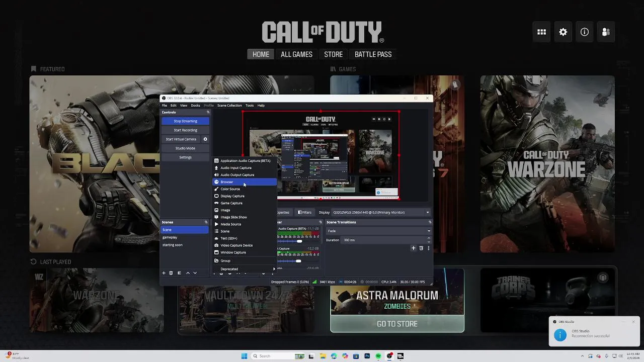Adjust second mixer channel volume slider
This screenshot has height=362, width=644.
point(298,261)
